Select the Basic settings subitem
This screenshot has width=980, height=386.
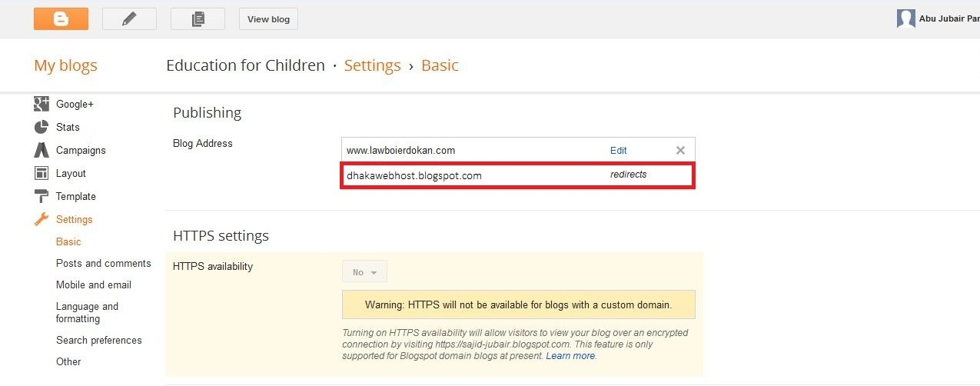coord(68,241)
